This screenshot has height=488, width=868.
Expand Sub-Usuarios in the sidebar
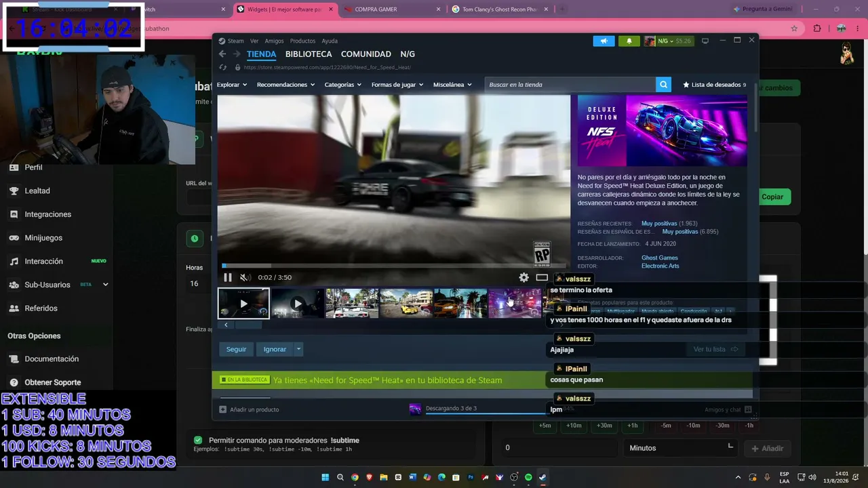[x=105, y=285]
